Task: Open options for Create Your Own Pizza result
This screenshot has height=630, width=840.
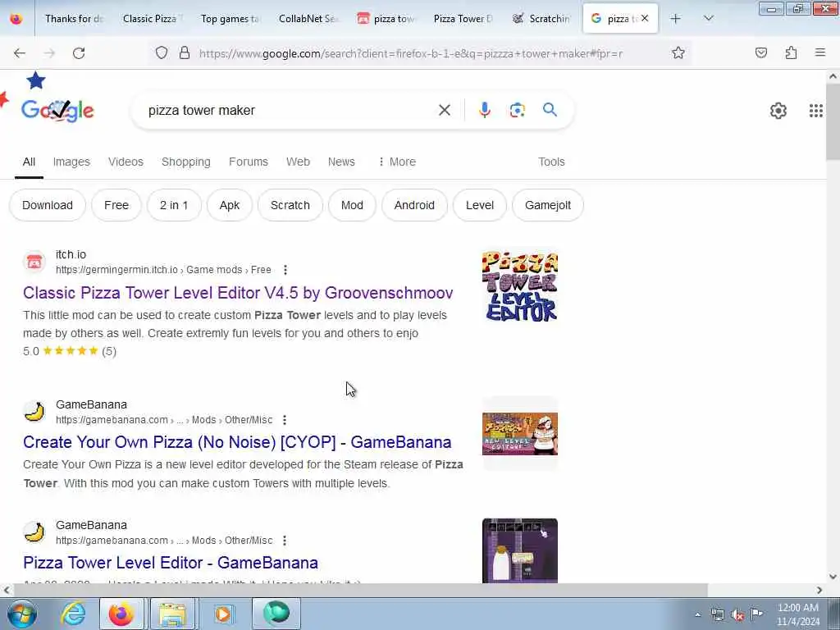Action: (285, 419)
